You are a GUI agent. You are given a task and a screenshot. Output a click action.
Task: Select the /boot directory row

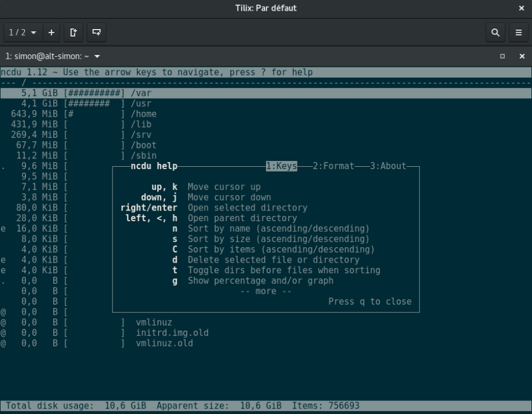click(266, 145)
